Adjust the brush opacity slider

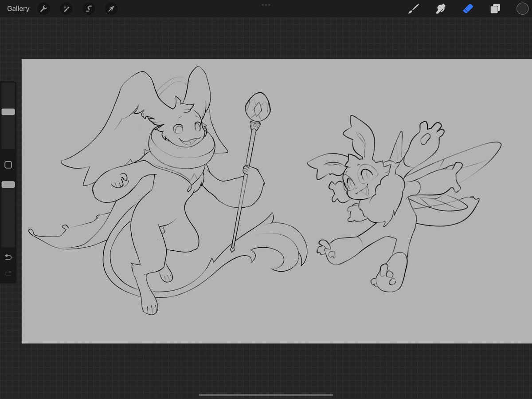pyautogui.click(x=8, y=184)
